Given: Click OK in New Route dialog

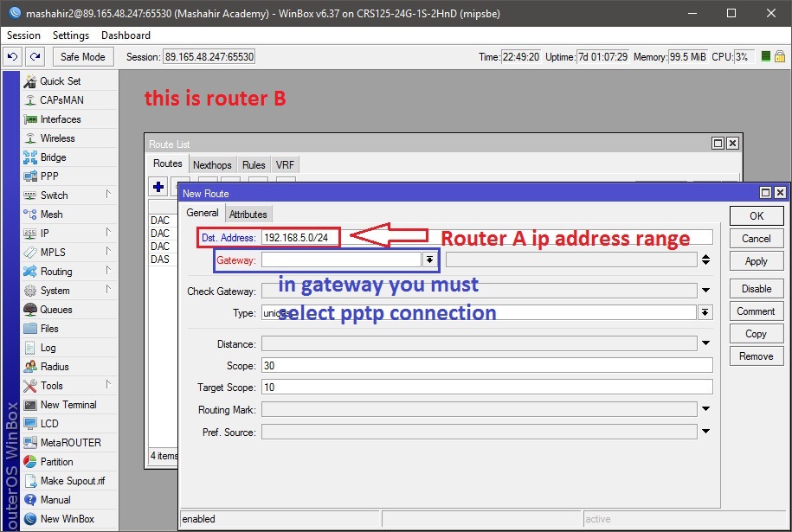Looking at the screenshot, I should point(757,216).
